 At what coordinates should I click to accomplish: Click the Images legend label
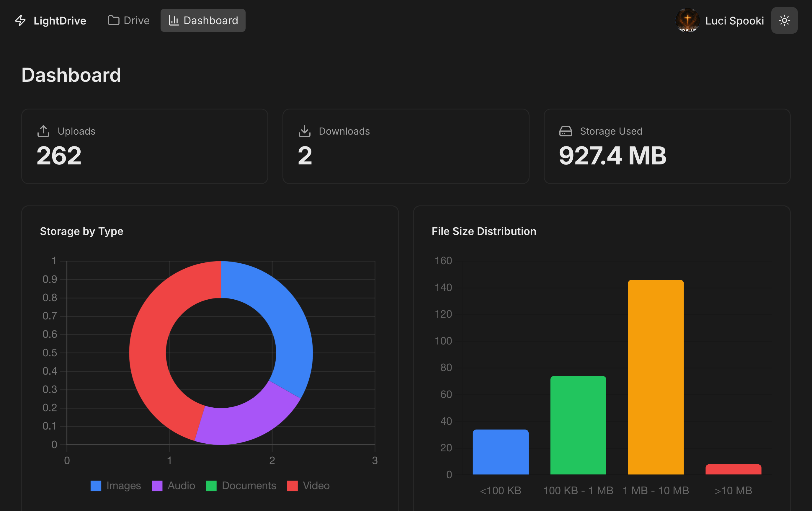click(124, 486)
